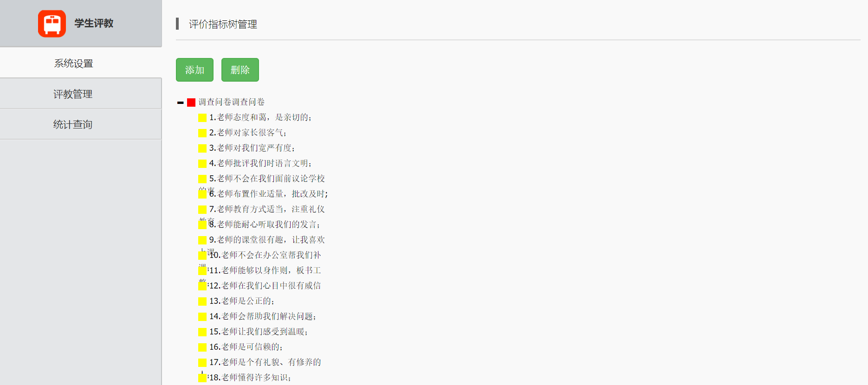Click yellow icon beside 16.老师是可信赖的
This screenshot has height=385, width=868.
coord(202,347)
